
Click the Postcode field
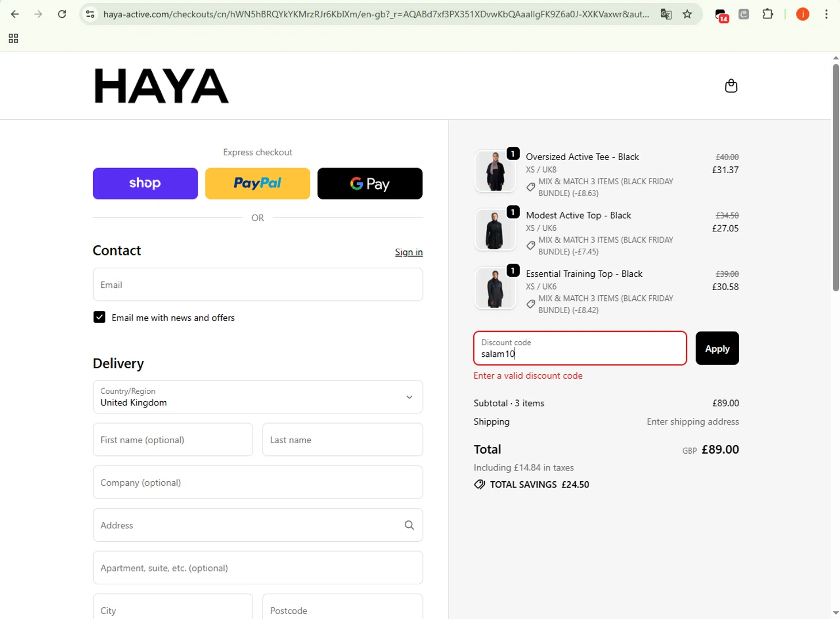click(342, 607)
